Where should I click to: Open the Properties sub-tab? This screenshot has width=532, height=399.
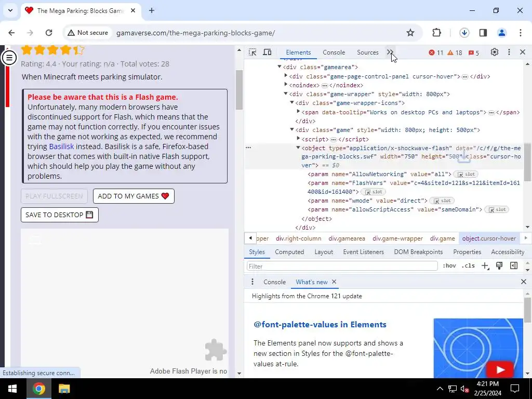click(x=467, y=252)
